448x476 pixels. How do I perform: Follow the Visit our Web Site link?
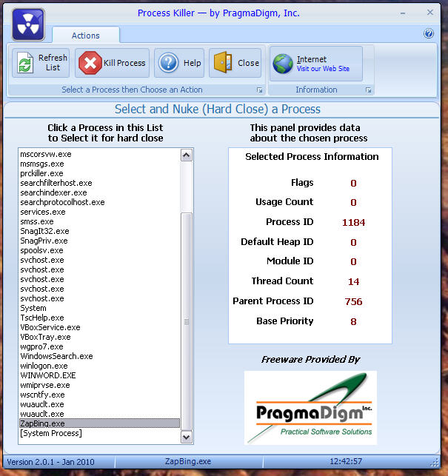(323, 69)
